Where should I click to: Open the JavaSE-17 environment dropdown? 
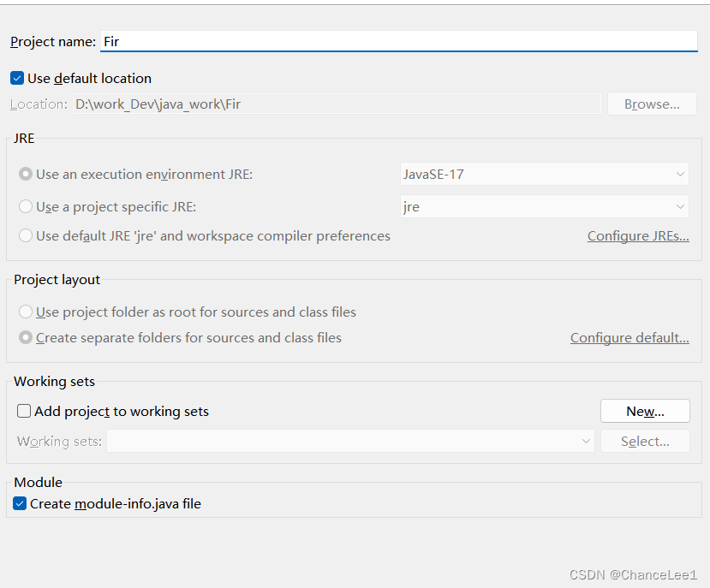point(544,175)
